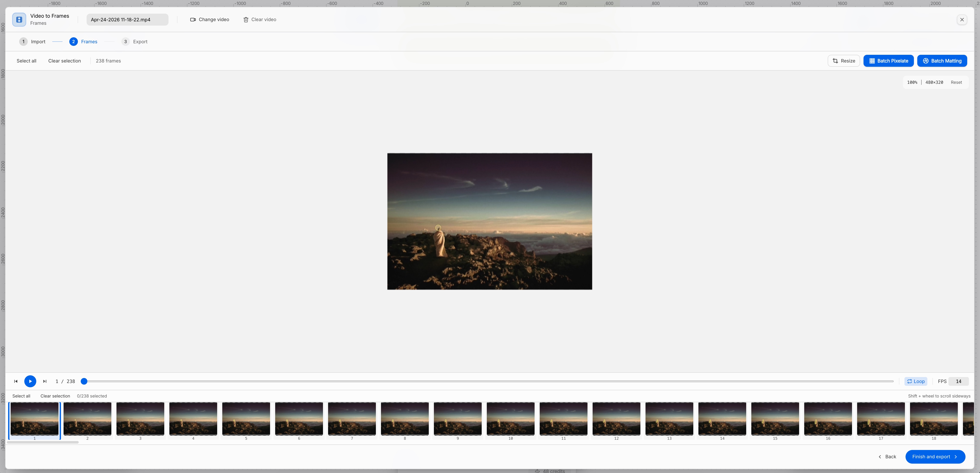Open Batch Matting tool
Screen dimensions: 980x473
[942, 61]
